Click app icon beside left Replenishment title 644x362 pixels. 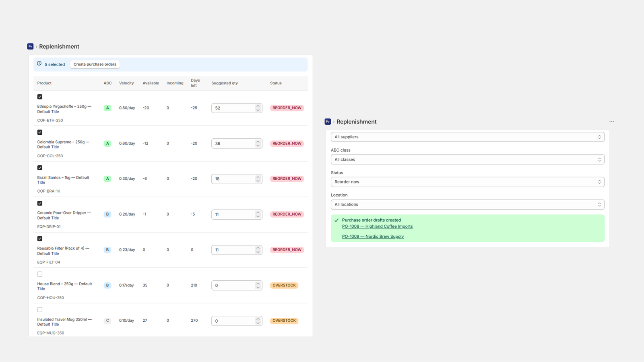[30, 47]
